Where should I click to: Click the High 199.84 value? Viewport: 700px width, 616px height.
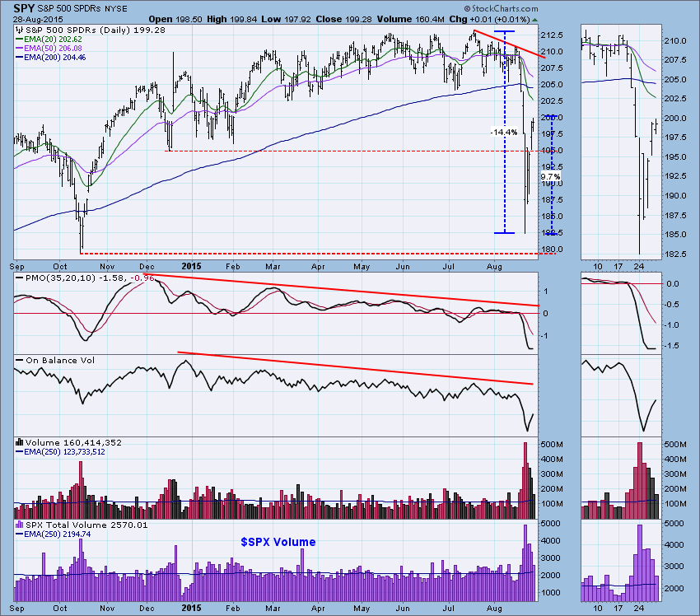[231, 19]
